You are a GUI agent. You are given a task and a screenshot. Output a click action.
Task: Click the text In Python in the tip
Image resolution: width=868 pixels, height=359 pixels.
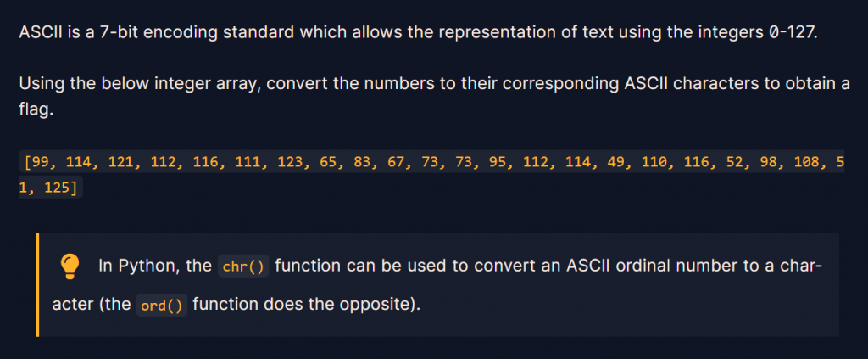pos(137,266)
